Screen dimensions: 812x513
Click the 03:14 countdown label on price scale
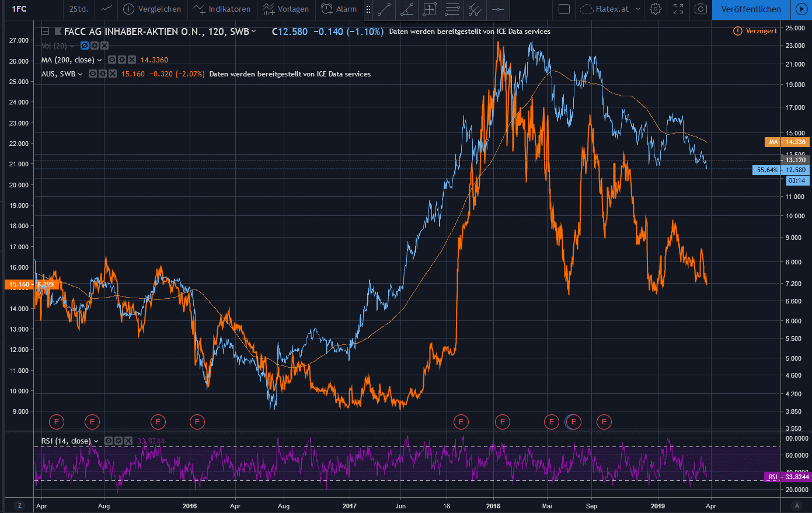797,180
